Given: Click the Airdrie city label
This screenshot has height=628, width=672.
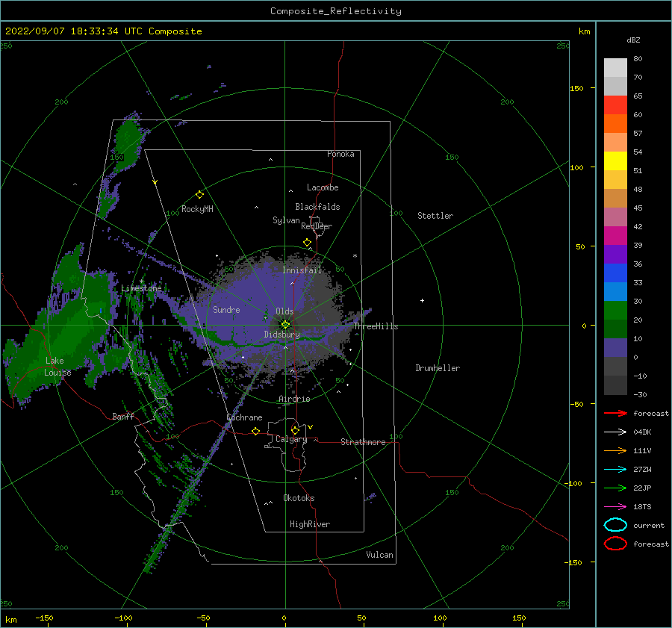Looking at the screenshot, I should coord(294,399).
